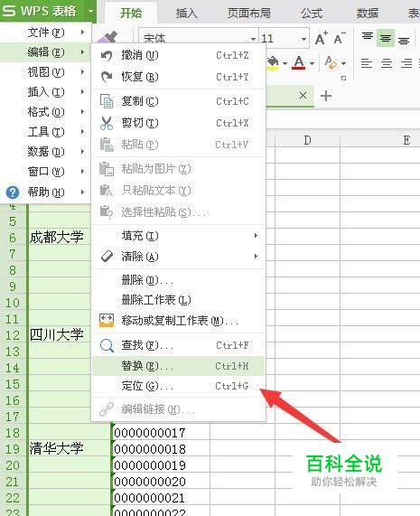This screenshot has height=516, width=420.
Task: Click the red font color A swatch
Action: coord(299,63)
